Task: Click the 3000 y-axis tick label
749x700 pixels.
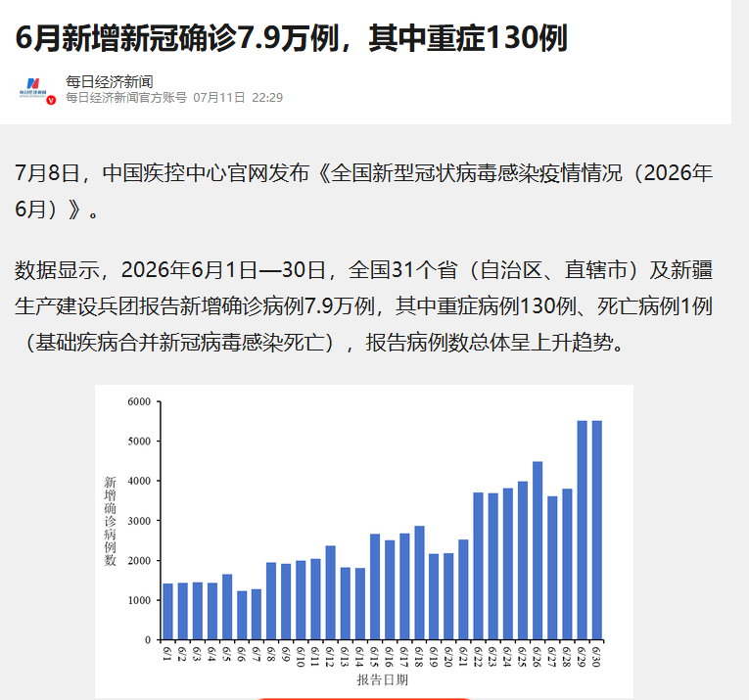Action: [x=139, y=521]
